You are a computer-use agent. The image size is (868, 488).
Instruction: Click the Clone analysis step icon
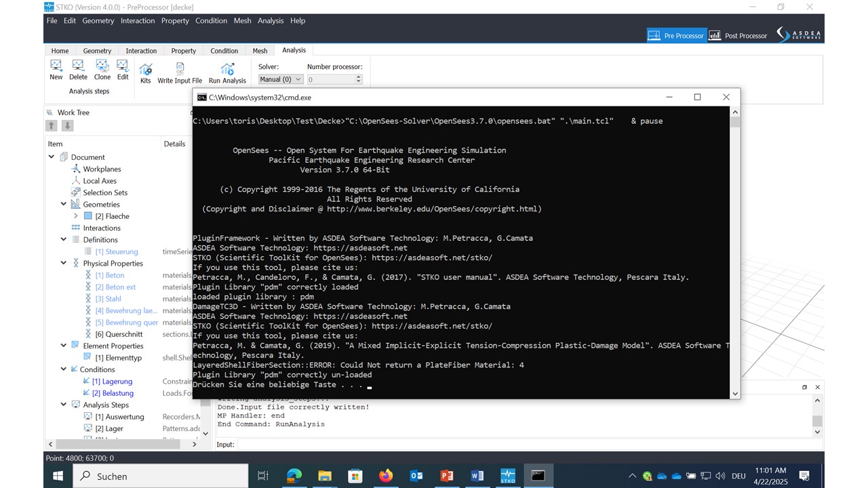[x=102, y=66]
